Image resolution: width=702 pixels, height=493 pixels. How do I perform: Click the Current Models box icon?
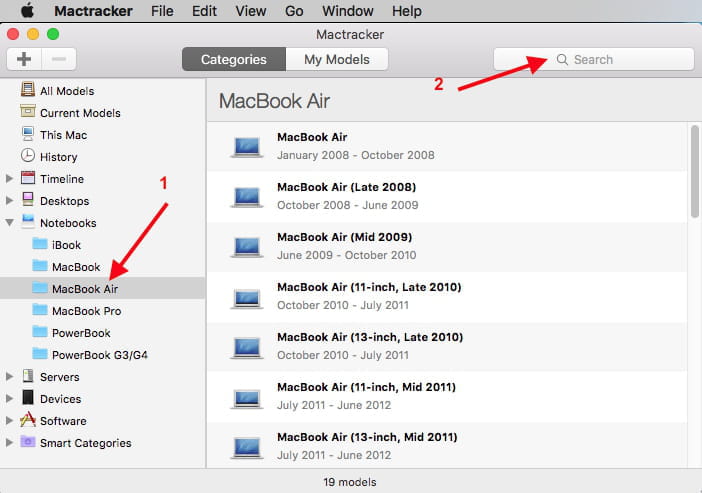28,111
